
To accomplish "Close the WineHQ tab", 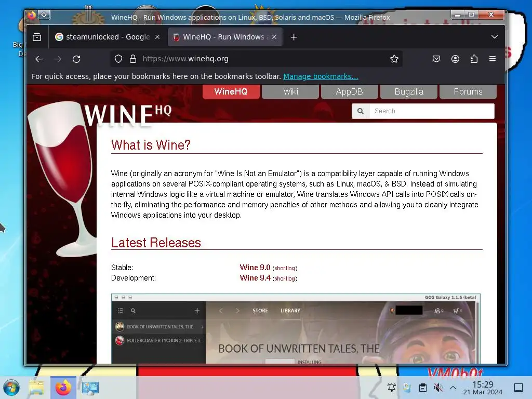I will [x=274, y=37].
